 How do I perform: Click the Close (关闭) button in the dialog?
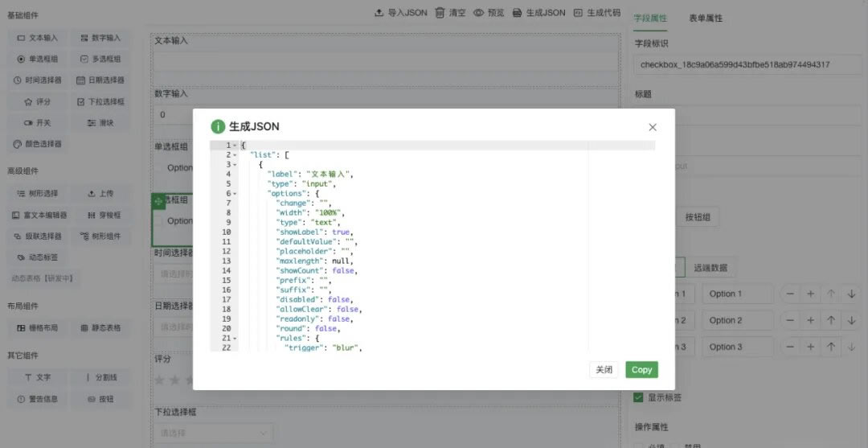(x=604, y=370)
